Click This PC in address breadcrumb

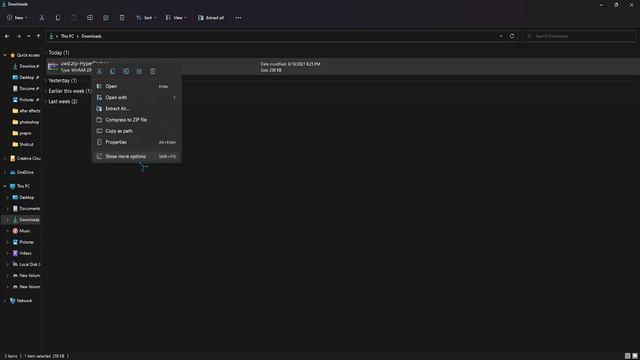[67, 36]
